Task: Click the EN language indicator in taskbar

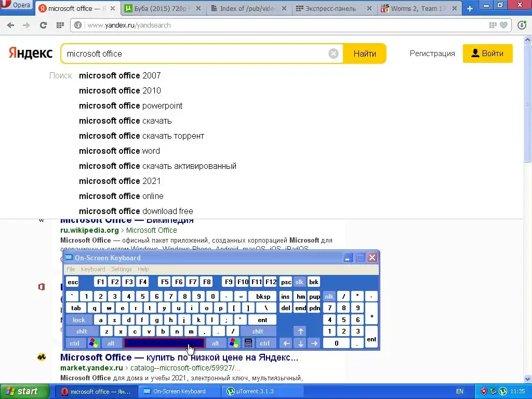Action: pyautogui.click(x=460, y=391)
